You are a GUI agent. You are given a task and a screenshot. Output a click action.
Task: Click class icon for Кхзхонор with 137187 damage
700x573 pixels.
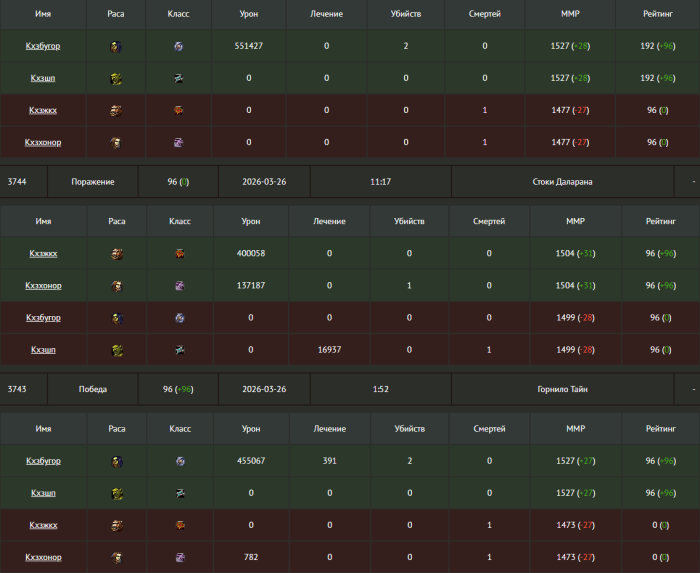click(179, 286)
